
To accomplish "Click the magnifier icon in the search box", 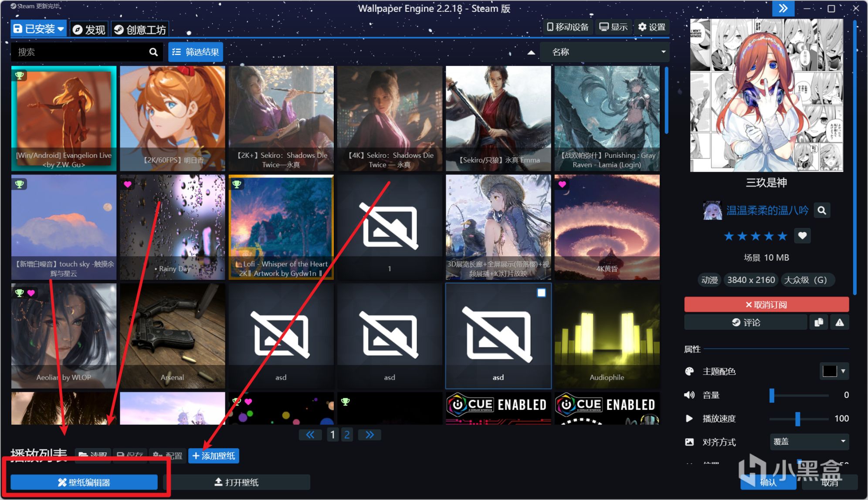I will pyautogui.click(x=153, y=52).
